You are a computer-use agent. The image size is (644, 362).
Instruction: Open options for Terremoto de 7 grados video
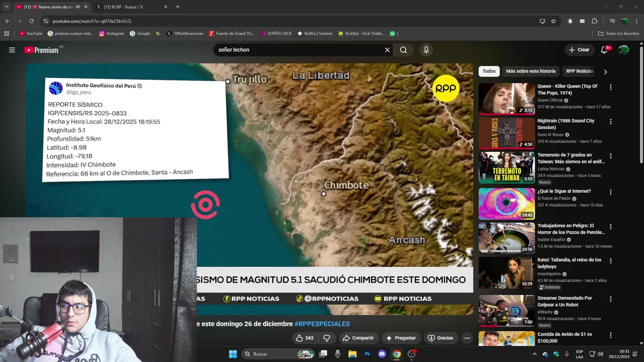[x=611, y=156]
